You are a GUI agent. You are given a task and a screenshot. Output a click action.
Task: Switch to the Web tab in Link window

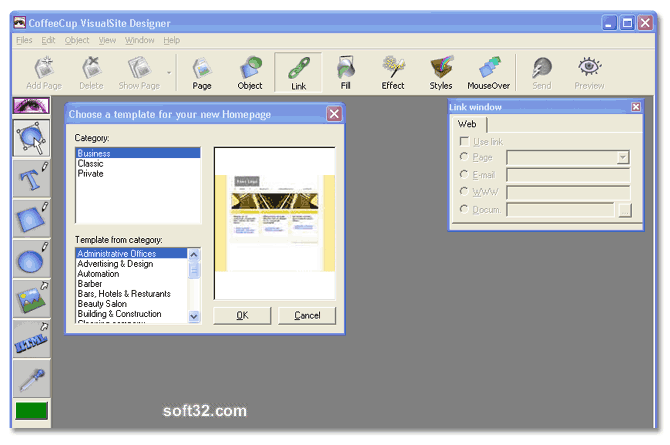[467, 124]
